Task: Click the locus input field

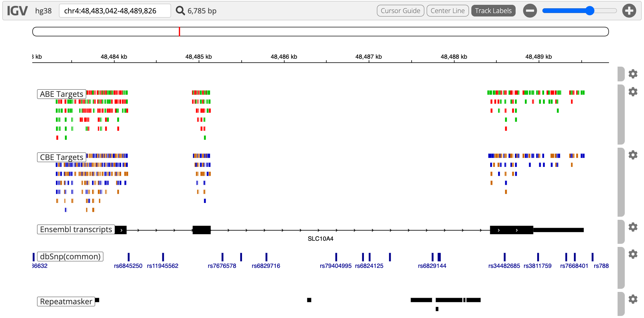Action: (115, 11)
